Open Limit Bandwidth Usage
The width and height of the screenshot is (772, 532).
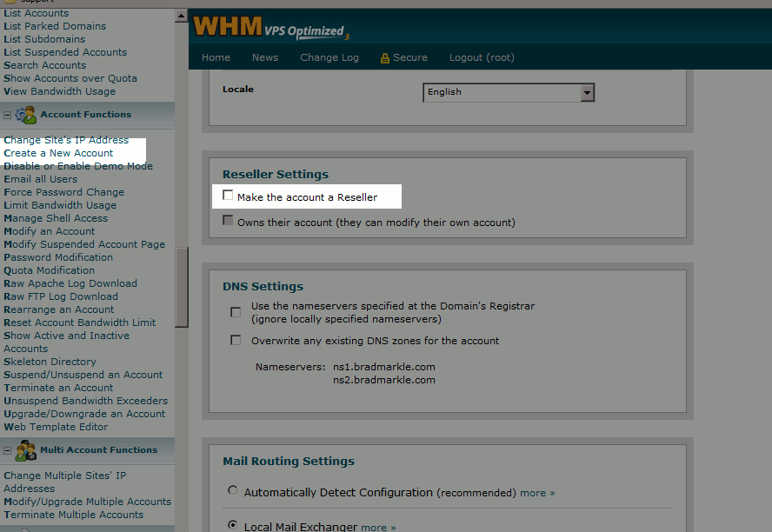tap(60, 205)
